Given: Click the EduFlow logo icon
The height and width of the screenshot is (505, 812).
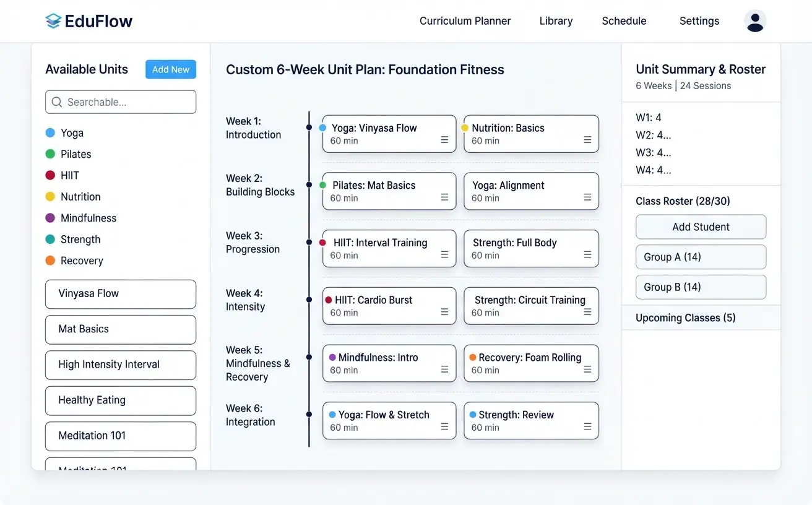Looking at the screenshot, I should pyautogui.click(x=53, y=21).
